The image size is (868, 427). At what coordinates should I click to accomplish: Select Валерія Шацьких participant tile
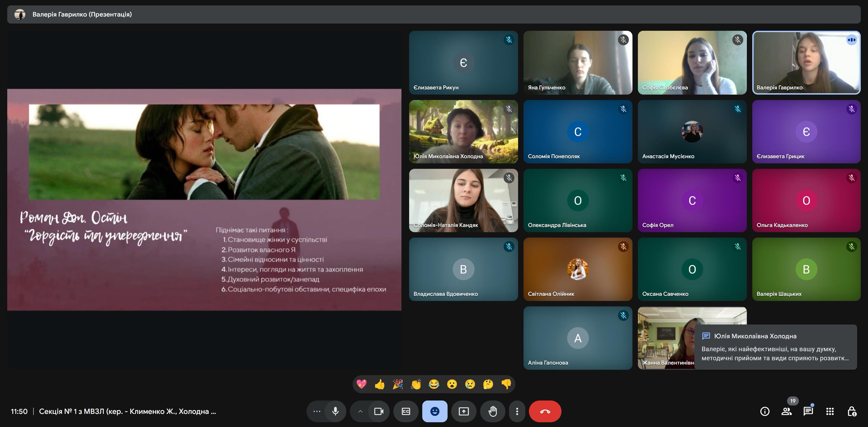click(806, 269)
